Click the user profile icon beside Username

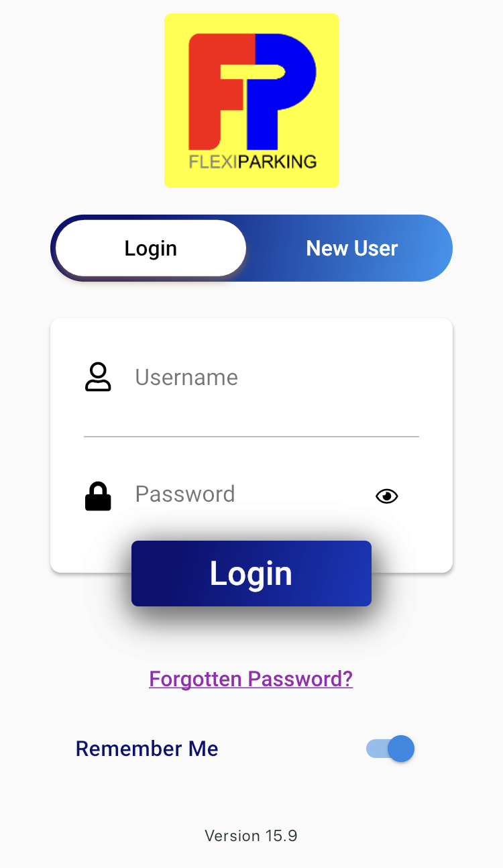tap(98, 377)
